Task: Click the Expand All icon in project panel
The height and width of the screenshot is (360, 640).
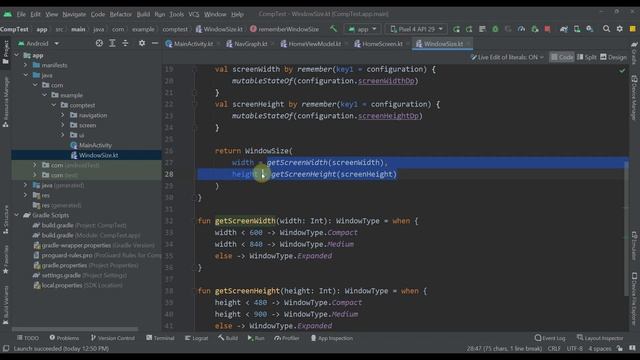Action: [112, 43]
